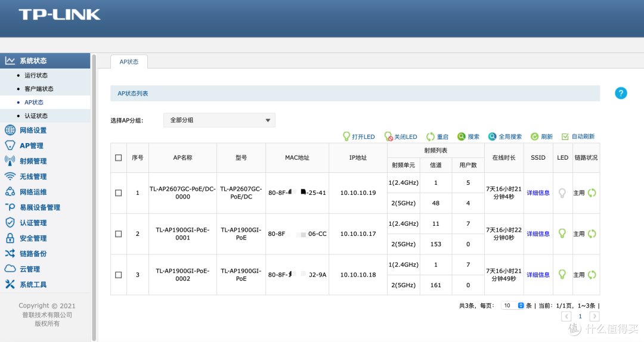Open 运行状态 in the sidebar

pyautogui.click(x=36, y=75)
